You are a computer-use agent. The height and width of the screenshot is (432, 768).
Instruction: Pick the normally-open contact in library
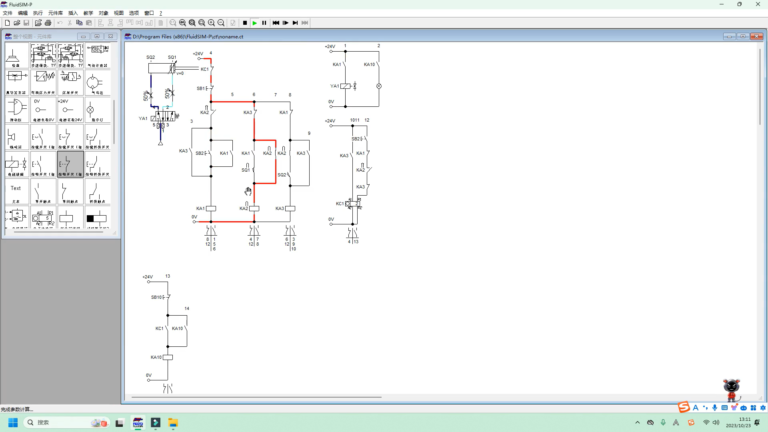coord(44,192)
